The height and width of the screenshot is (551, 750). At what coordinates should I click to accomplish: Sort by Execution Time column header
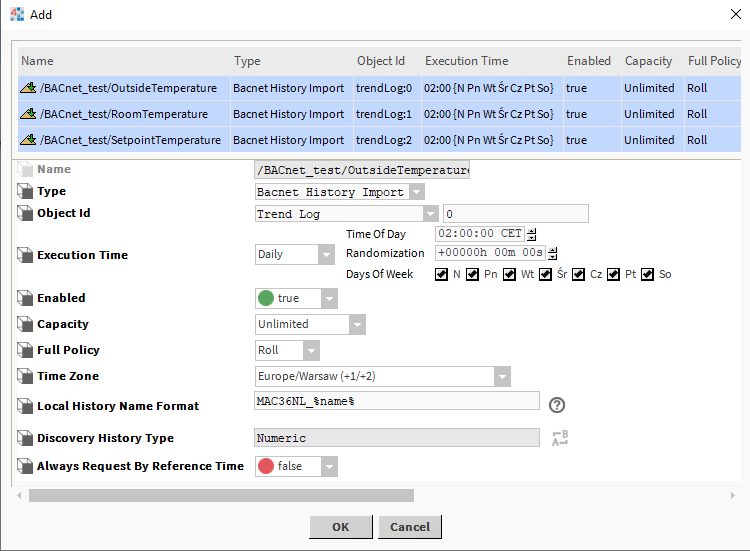pyautogui.click(x=466, y=61)
